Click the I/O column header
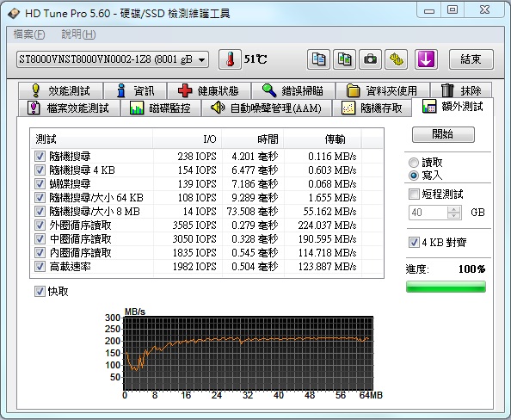This screenshot has height=420, width=511. coord(187,139)
